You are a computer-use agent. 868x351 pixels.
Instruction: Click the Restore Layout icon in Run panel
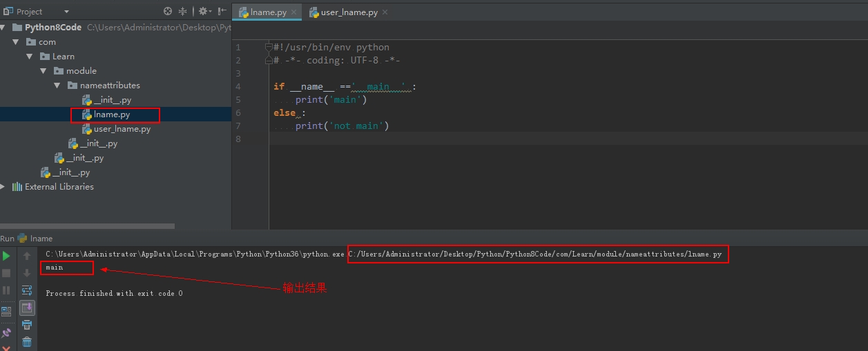pyautogui.click(x=7, y=312)
